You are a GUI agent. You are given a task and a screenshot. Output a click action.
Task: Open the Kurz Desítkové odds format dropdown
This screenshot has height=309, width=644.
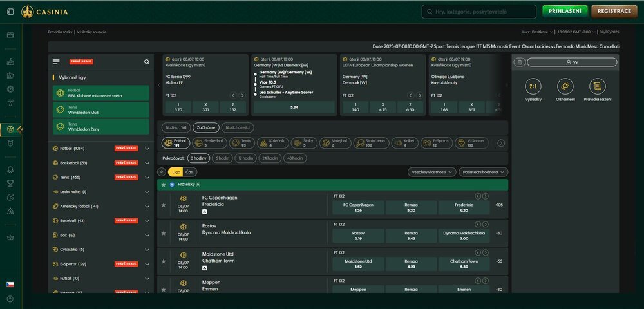pos(538,32)
